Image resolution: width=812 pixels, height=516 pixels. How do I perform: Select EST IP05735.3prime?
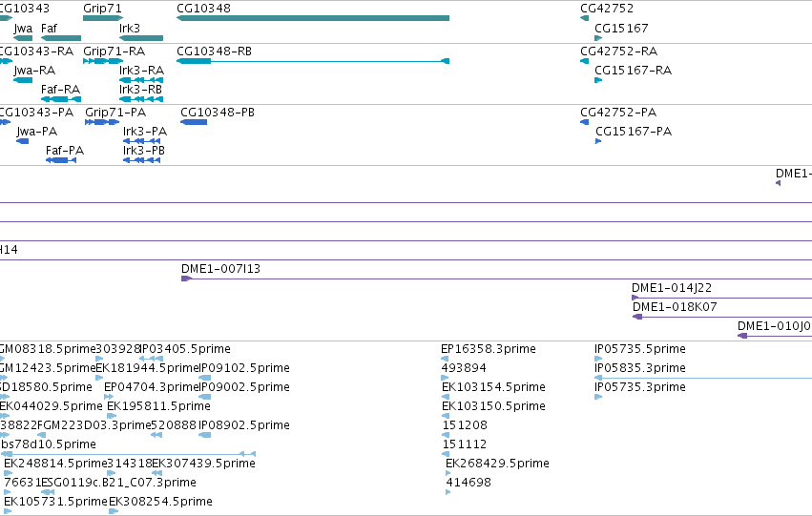[640, 387]
